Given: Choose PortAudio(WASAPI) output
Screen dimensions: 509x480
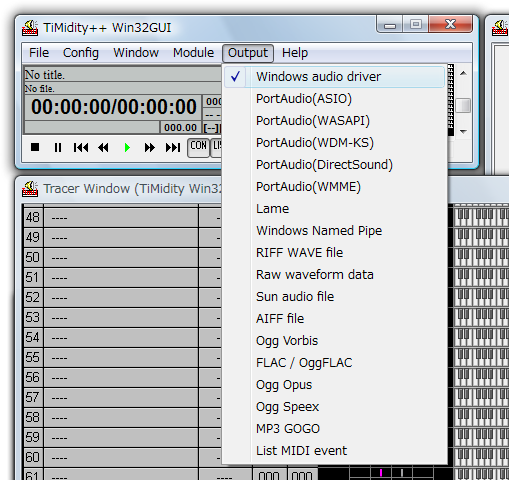Looking at the screenshot, I should point(334,121).
